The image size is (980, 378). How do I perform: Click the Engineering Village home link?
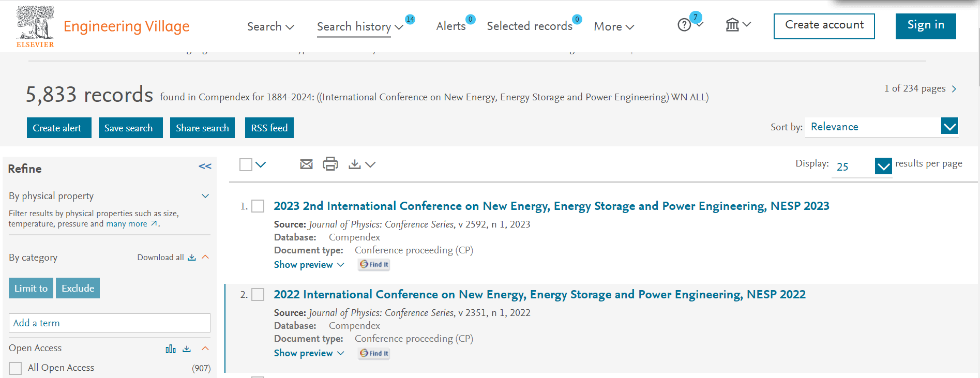[x=126, y=26]
